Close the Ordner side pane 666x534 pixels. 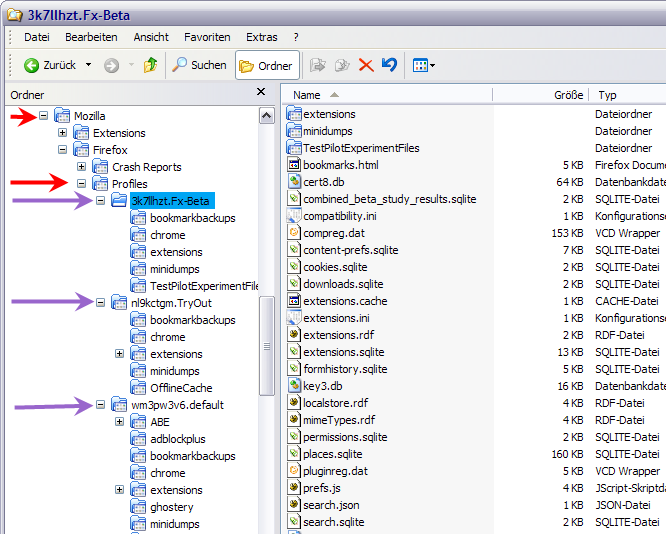[261, 92]
